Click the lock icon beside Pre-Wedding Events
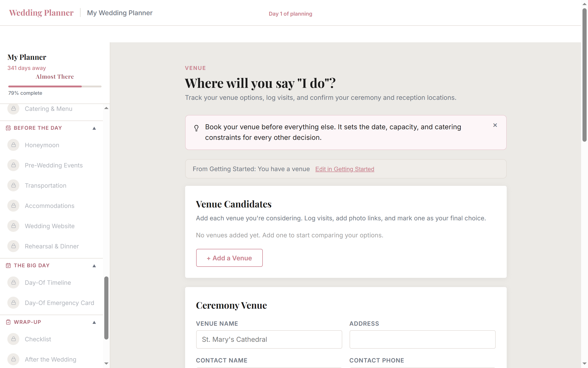Screen dimensions: 588x368 [x=13, y=165]
